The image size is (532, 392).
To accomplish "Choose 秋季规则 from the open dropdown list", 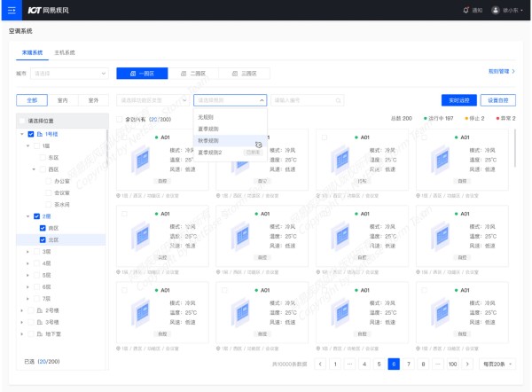I will [x=212, y=140].
